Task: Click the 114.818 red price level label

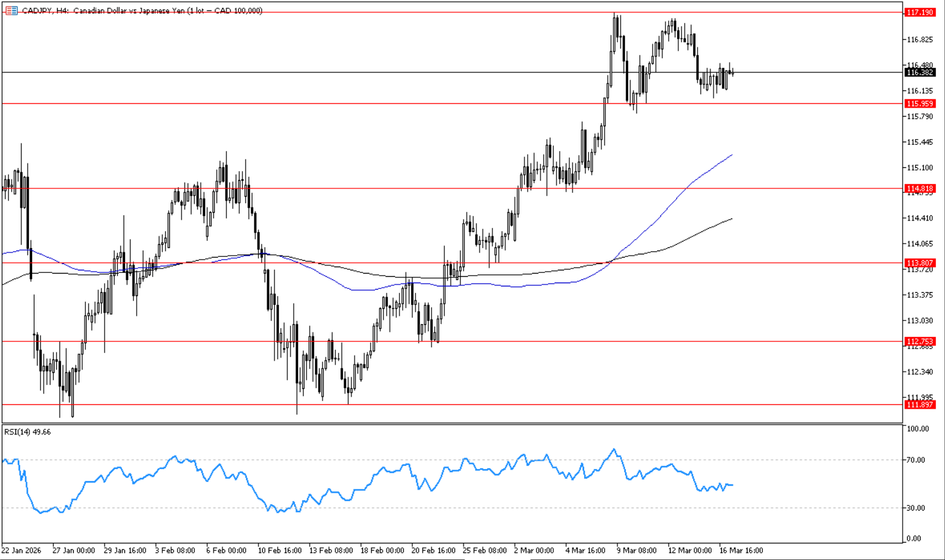Action: tap(919, 188)
